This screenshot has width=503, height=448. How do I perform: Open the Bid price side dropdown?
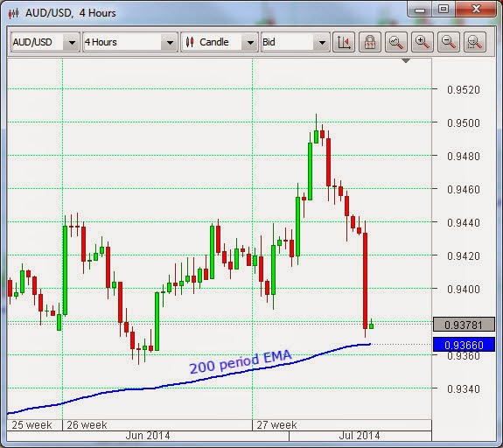(295, 42)
